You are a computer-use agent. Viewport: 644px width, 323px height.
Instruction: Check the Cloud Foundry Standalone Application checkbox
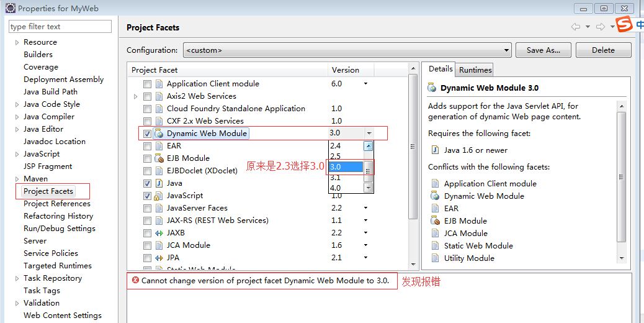point(147,109)
